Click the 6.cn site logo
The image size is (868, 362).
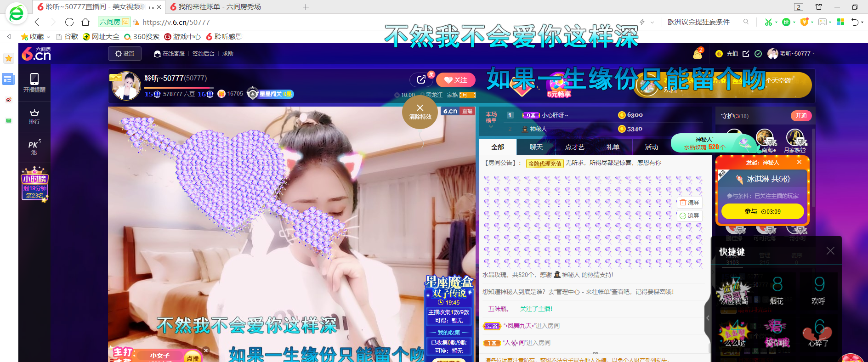[36, 54]
